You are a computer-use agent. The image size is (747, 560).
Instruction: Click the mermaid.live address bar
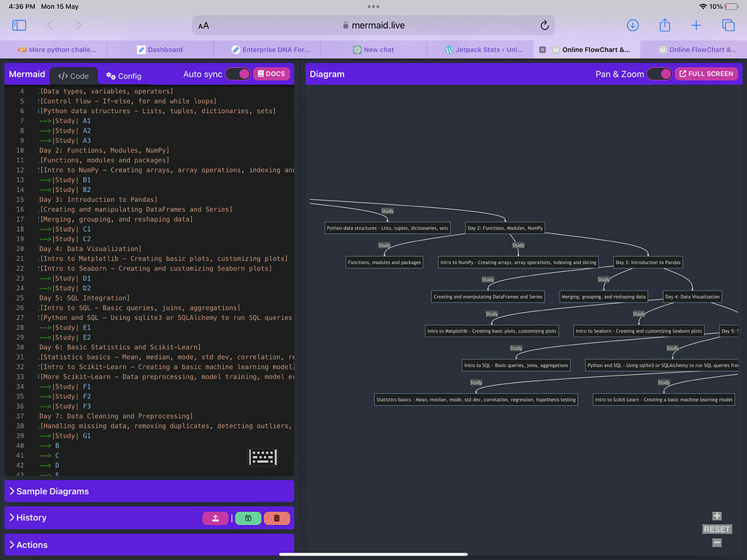pos(373,26)
